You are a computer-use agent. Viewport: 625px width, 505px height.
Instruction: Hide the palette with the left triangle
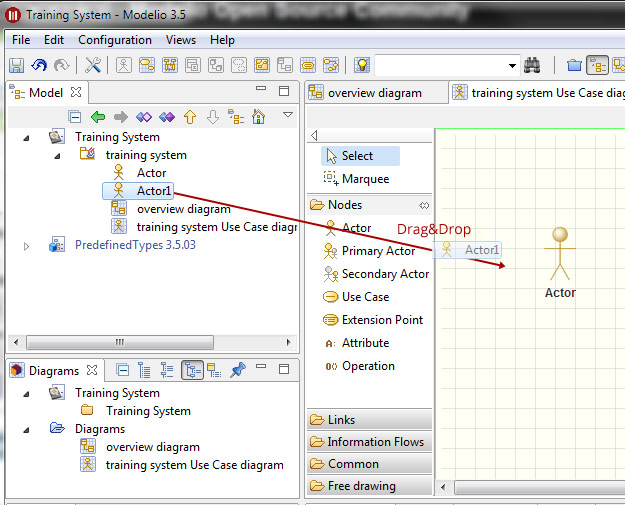coord(314,136)
